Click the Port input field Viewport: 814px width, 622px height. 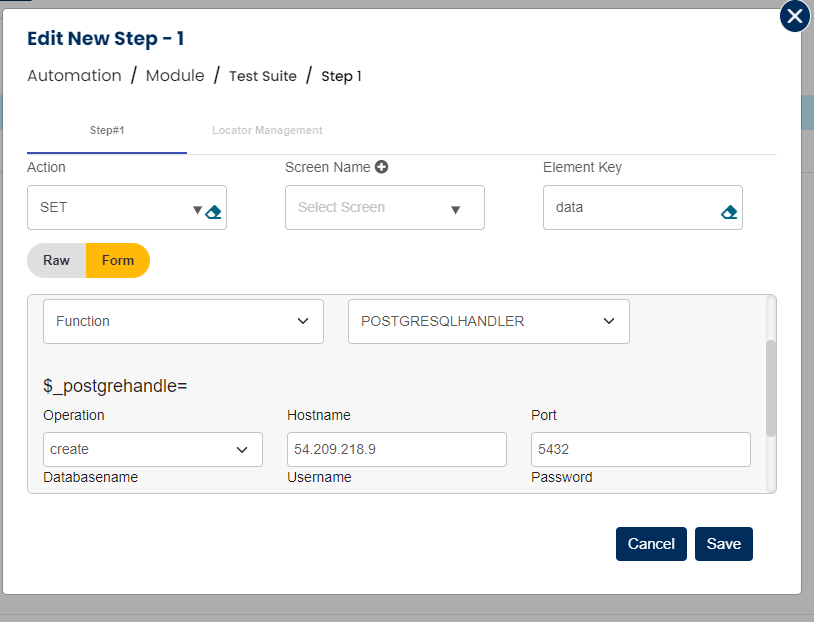click(640, 449)
